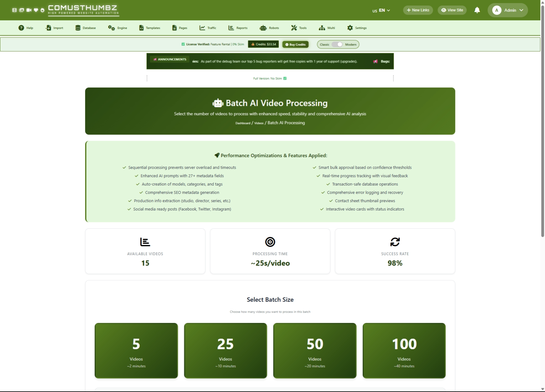Open the Database stack icon
Viewport: 545px width, 392px height.
pyautogui.click(x=78, y=28)
